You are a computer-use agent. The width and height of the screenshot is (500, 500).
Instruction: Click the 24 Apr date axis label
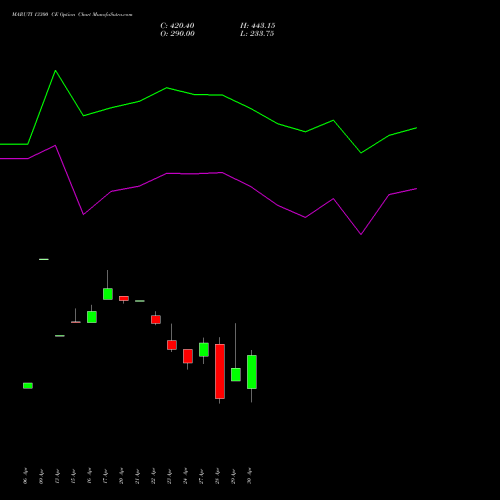click(x=186, y=476)
